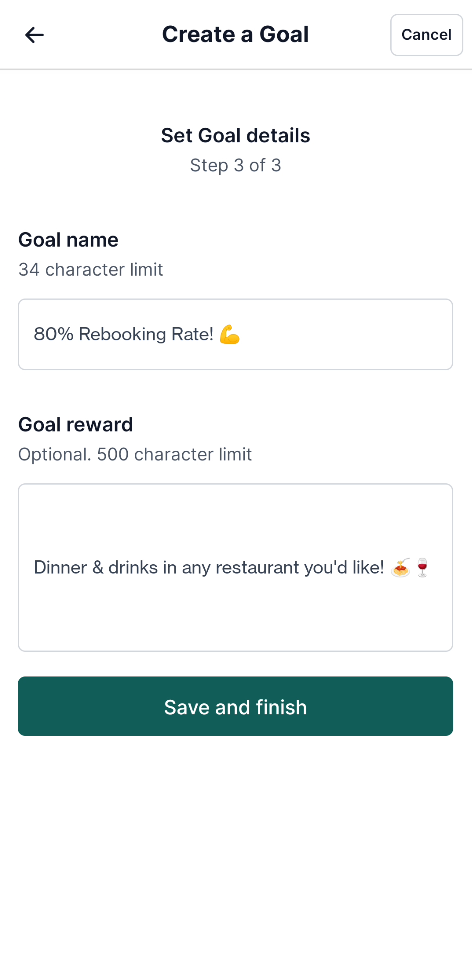Viewport: 472px width, 964px height.
Task: Click the spaghetti emoji in the reward text
Action: click(401, 567)
